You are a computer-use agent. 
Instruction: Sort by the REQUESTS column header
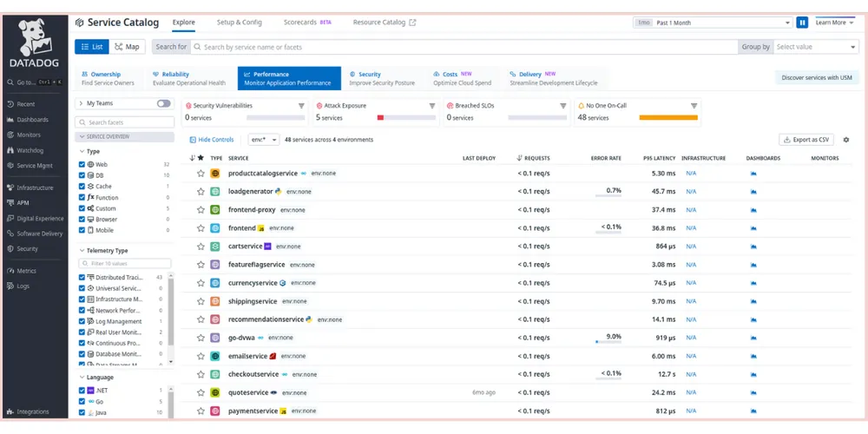(533, 158)
